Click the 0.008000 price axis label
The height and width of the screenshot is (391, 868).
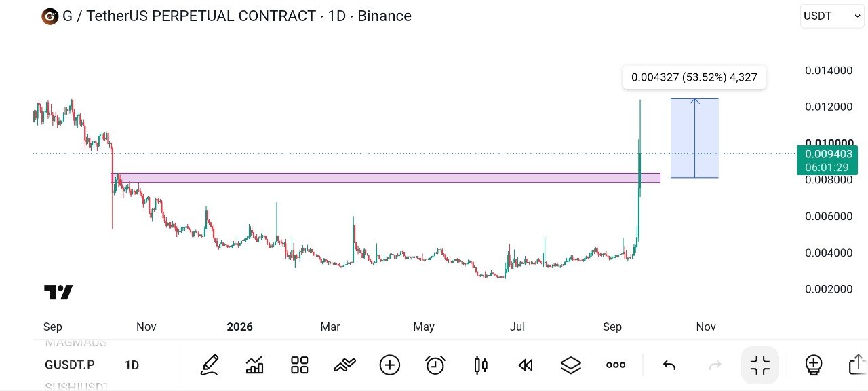coord(828,180)
